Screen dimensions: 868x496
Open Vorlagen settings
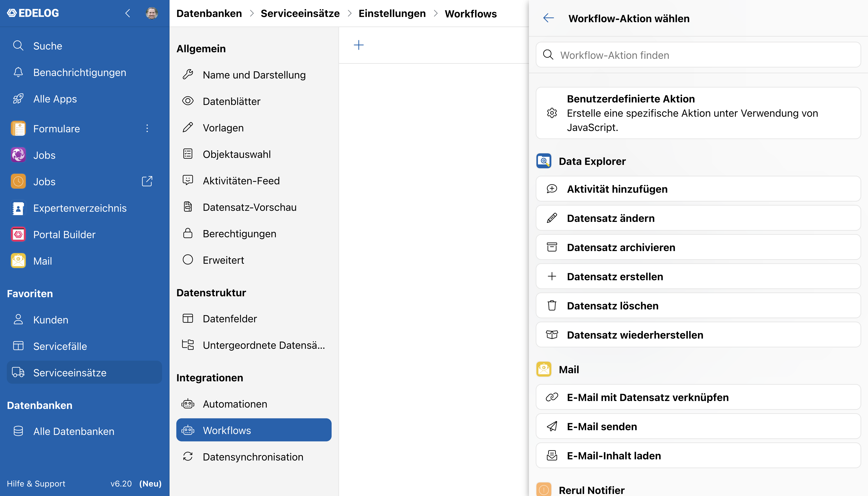[x=254, y=128]
